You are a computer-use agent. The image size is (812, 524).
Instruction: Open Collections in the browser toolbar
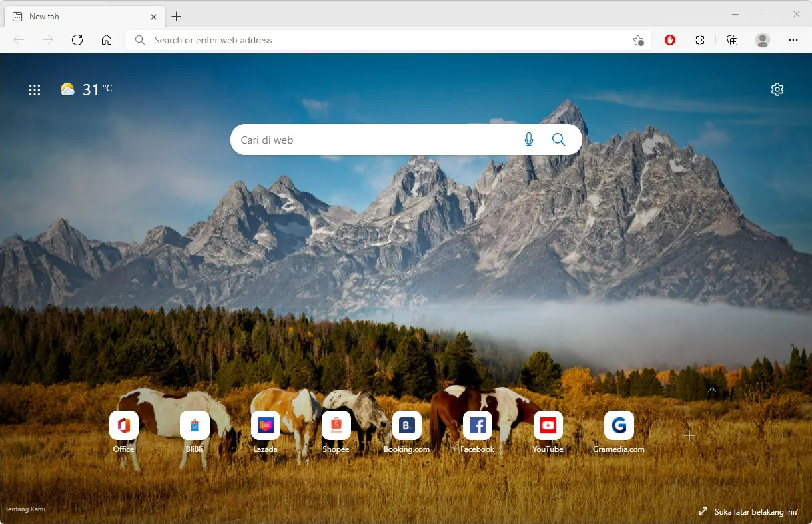click(732, 40)
